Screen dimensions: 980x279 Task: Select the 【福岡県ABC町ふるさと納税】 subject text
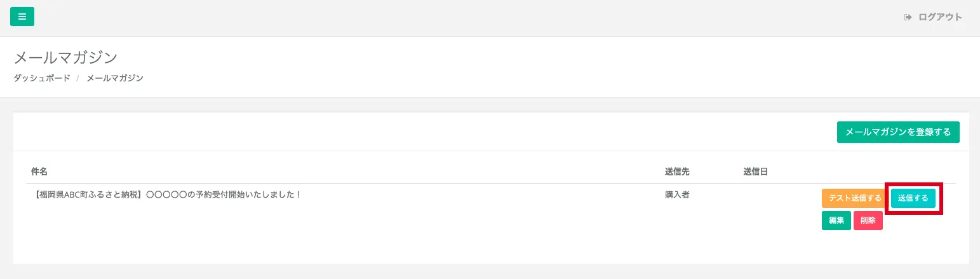88,194
